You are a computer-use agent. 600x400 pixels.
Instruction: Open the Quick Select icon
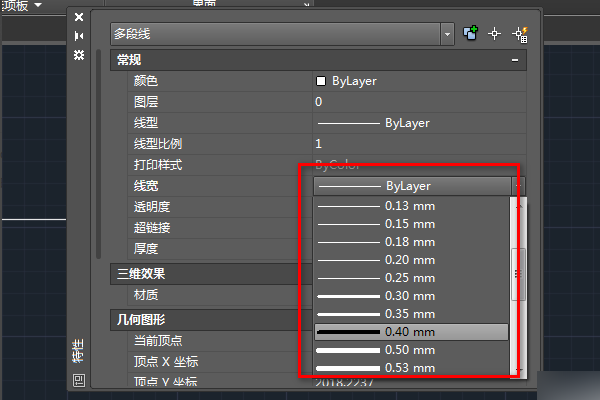(x=520, y=34)
